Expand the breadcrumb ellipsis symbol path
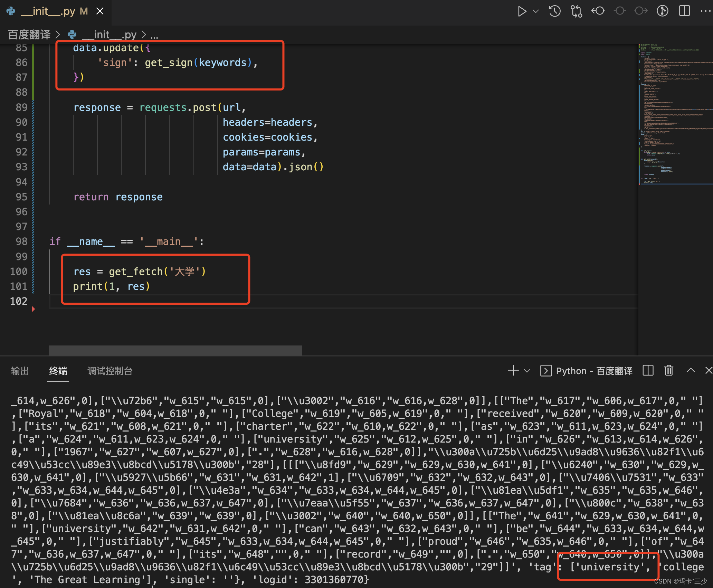Screen dimensions: 713x588 click(x=154, y=35)
